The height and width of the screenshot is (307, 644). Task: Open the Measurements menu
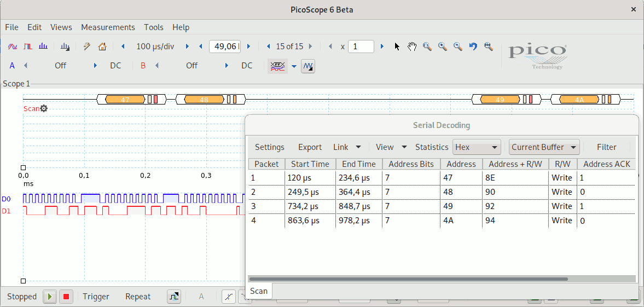pos(108,27)
